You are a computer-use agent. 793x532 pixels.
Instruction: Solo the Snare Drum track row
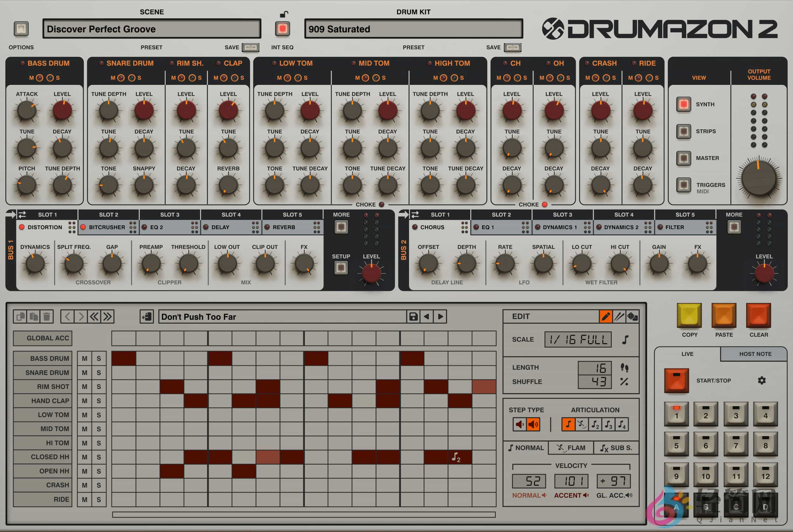[99, 372]
